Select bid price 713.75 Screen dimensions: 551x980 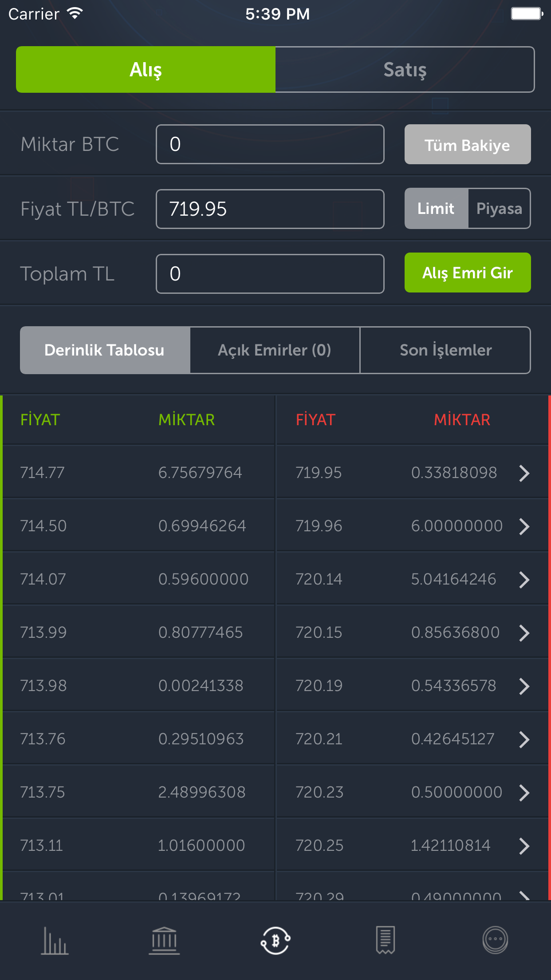coord(43,792)
